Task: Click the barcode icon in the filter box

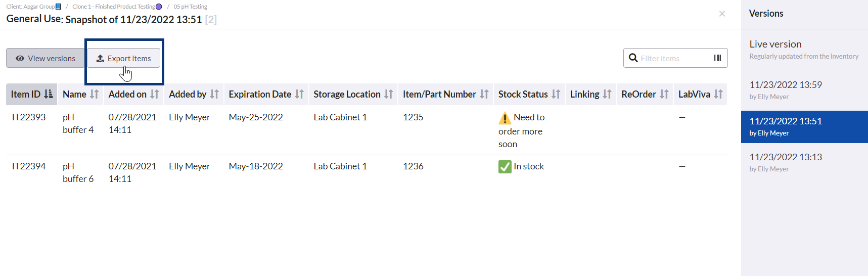Action: [x=717, y=58]
